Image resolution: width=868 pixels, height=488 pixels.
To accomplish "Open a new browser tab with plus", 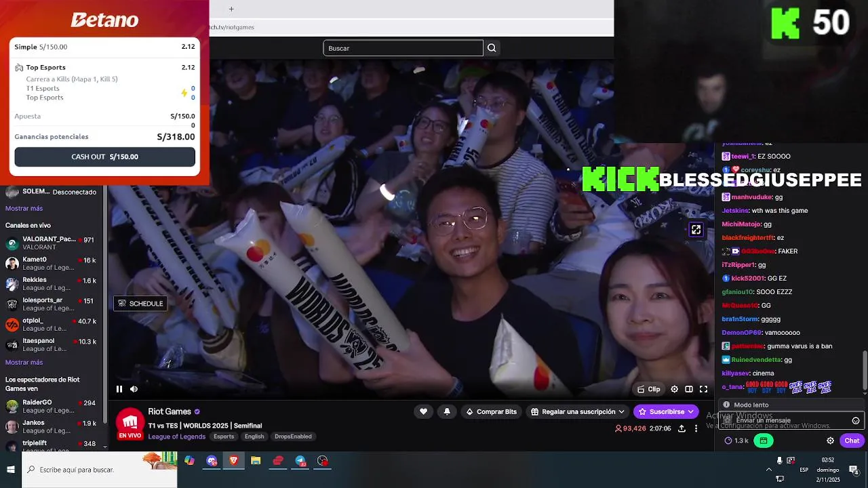I will (x=231, y=9).
